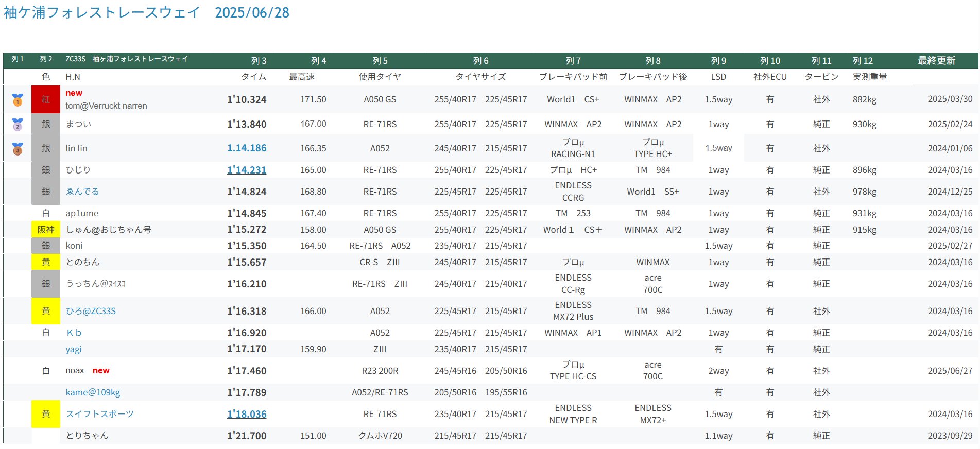Click the ブレーキパッド前 subheader

pos(573,77)
